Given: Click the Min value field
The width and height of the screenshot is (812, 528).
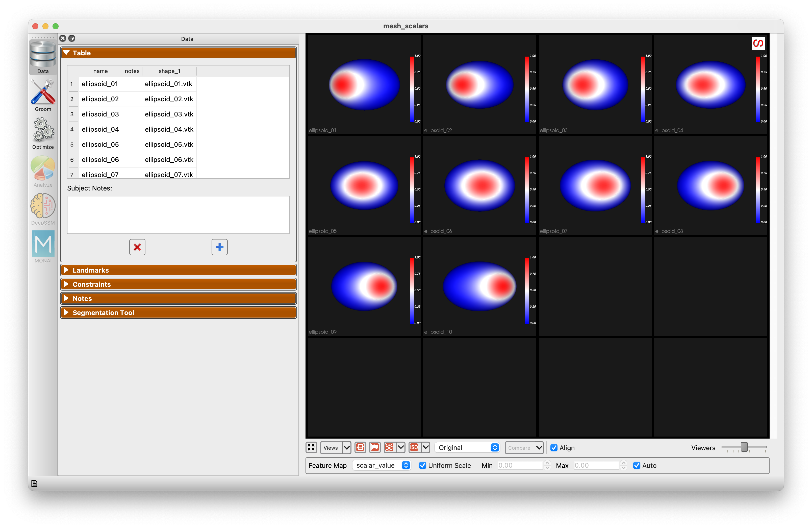Looking at the screenshot, I should tap(520, 466).
